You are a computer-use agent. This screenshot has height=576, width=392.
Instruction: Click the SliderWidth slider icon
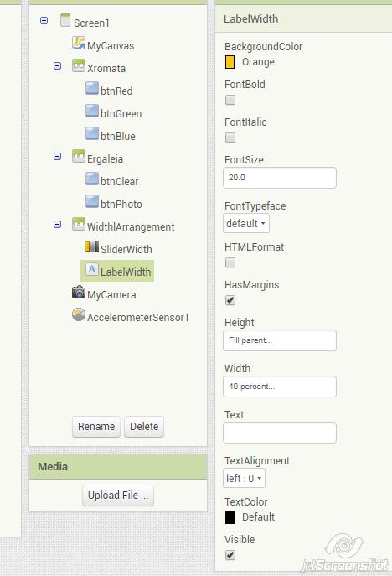[x=92, y=246]
